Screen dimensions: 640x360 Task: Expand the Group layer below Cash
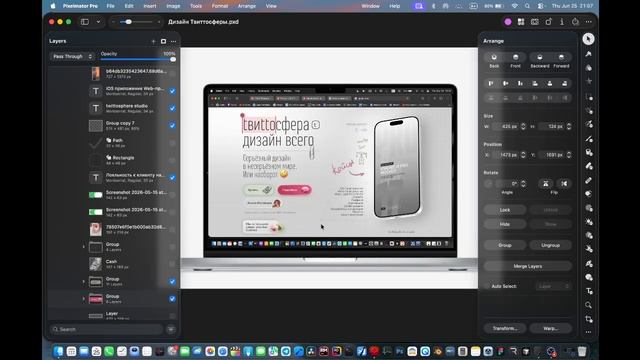coord(84,281)
